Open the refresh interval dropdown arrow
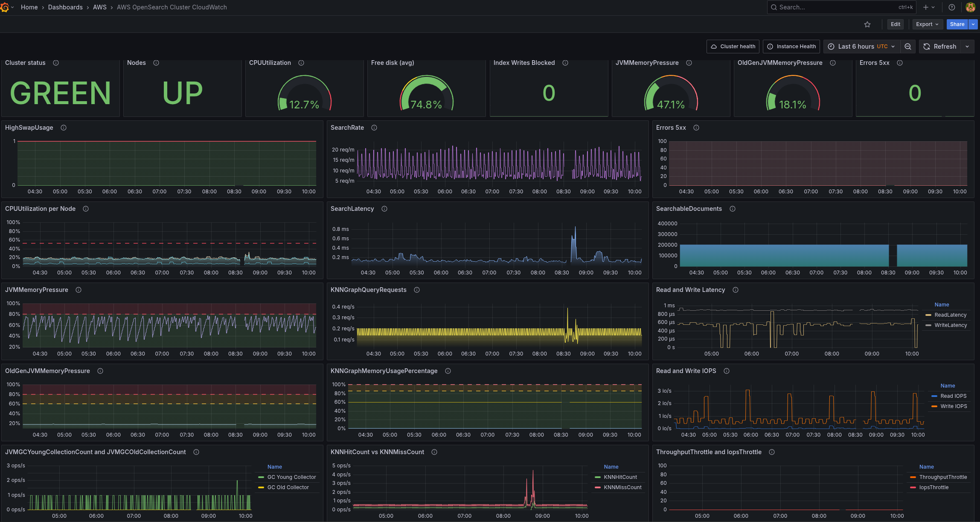Viewport: 980px width, 522px height. pyautogui.click(x=967, y=47)
